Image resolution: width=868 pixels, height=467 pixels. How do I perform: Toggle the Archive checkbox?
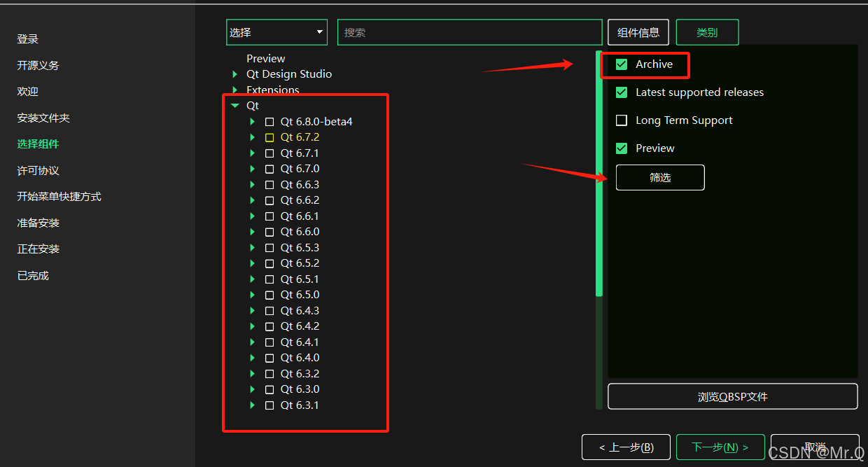622,64
